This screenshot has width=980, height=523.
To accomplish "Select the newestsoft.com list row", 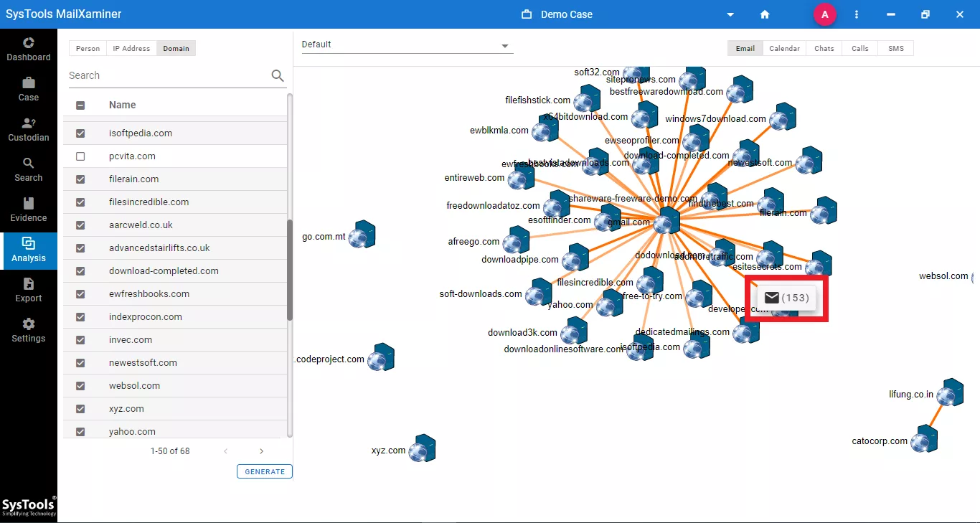I will [175, 363].
